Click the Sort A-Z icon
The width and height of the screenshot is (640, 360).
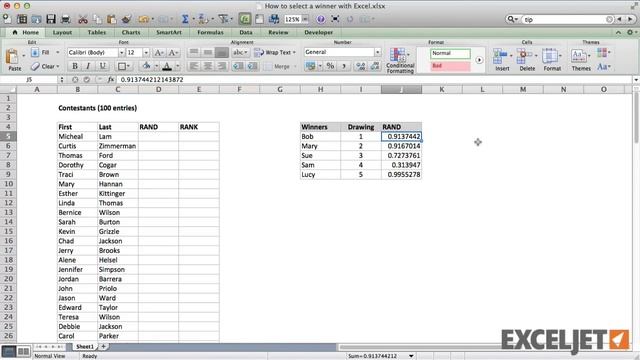tap(203, 19)
